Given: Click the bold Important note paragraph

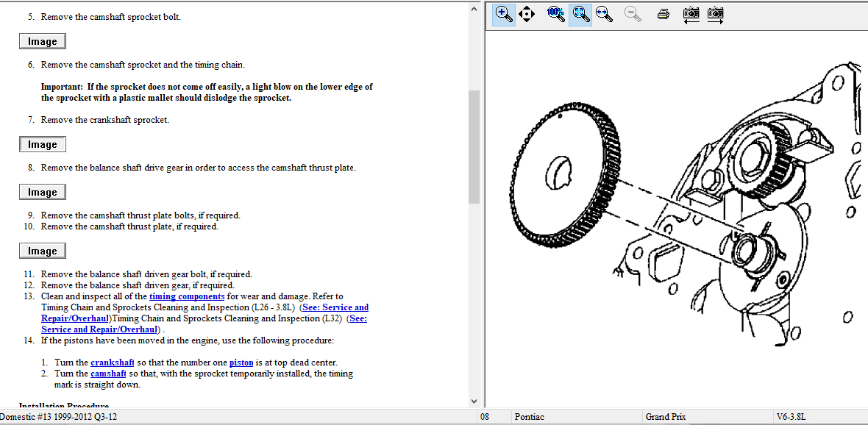Looking at the screenshot, I should pos(207,93).
